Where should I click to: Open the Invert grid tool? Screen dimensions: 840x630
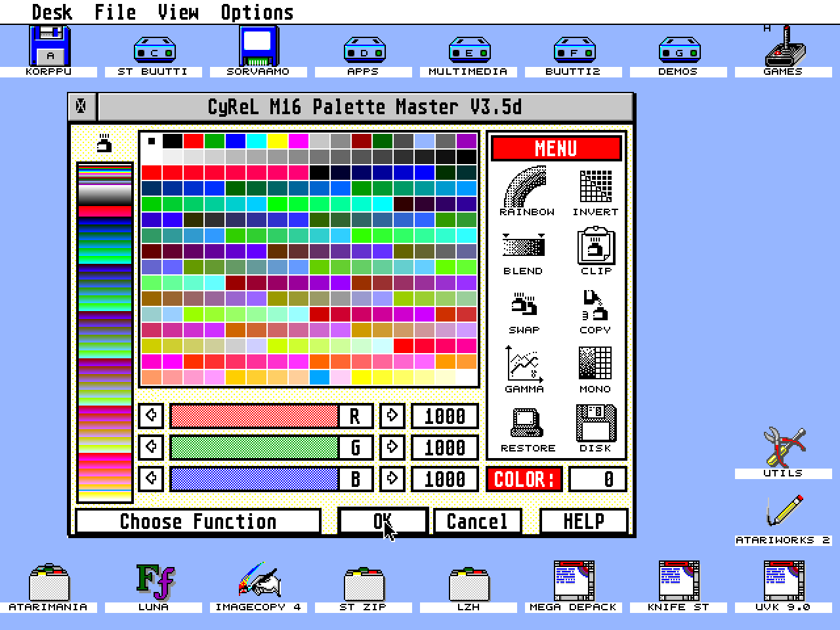[x=596, y=187]
